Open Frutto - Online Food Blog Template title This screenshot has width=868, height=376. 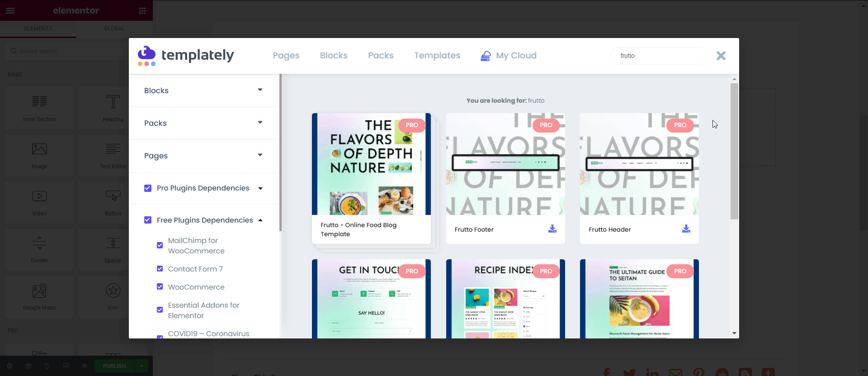[x=359, y=229]
